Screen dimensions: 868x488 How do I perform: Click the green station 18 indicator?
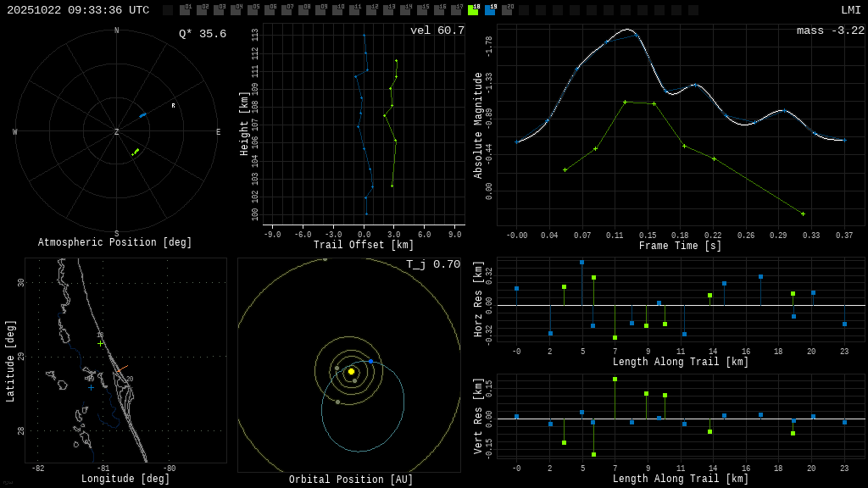point(473,10)
